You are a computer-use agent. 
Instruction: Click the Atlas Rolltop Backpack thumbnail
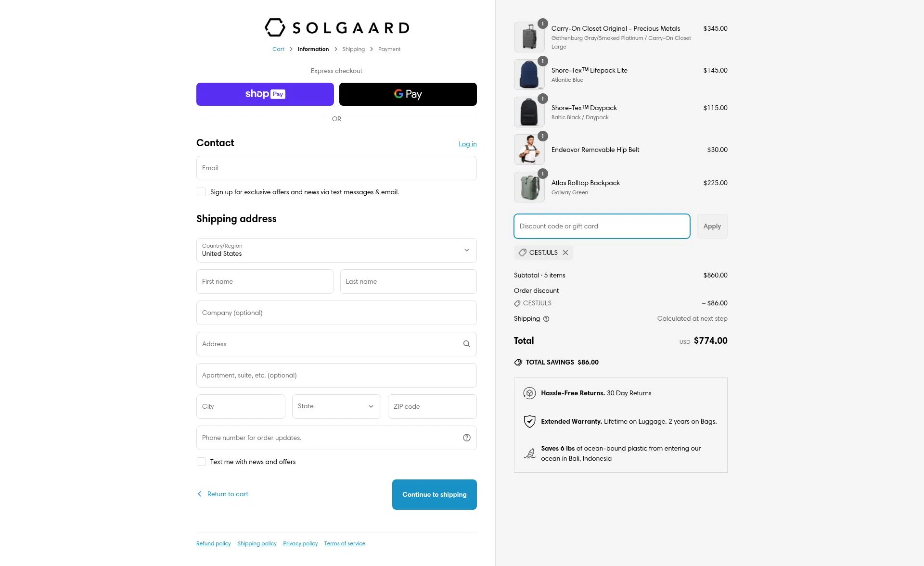(529, 187)
